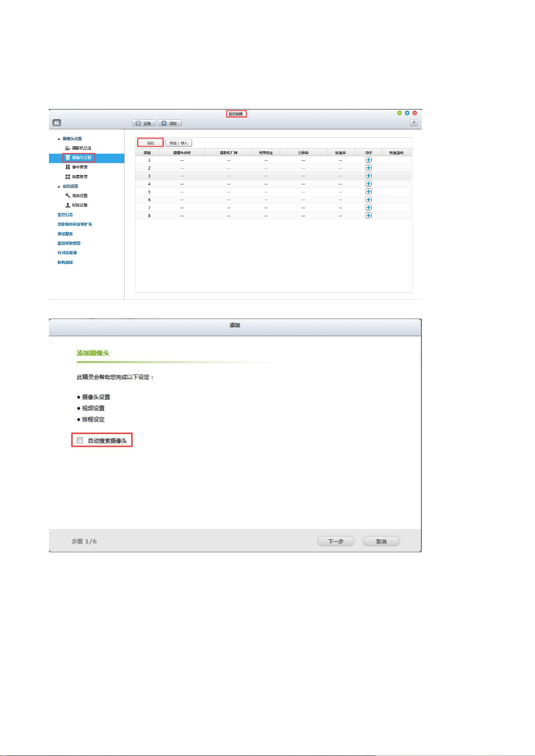Click the 分辨率 column header
The height and width of the screenshot is (756, 535).
pos(303,153)
